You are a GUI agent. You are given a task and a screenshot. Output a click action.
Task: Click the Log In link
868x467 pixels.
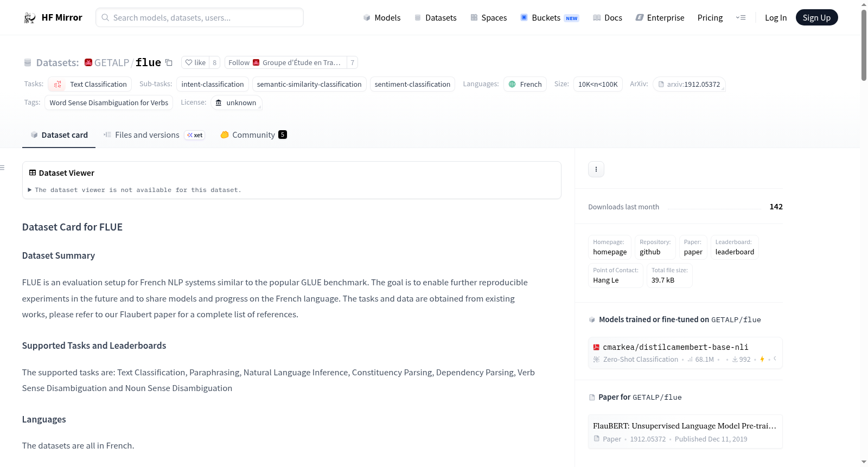pyautogui.click(x=776, y=17)
